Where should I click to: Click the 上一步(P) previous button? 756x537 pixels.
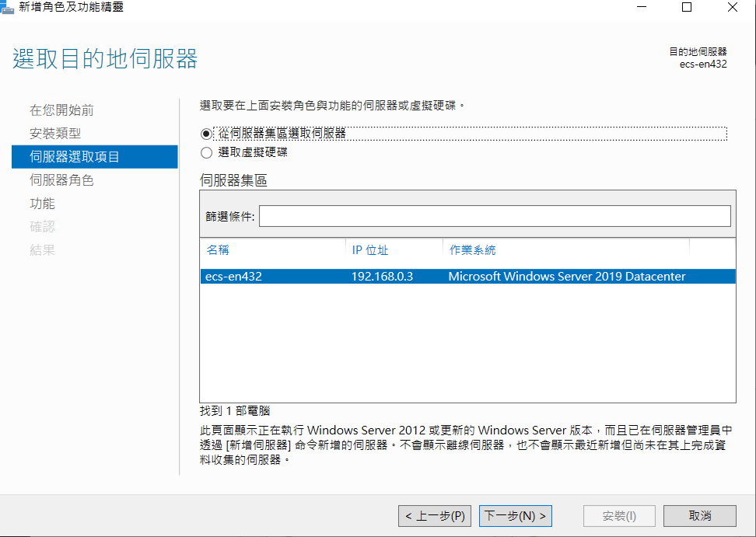(435, 516)
